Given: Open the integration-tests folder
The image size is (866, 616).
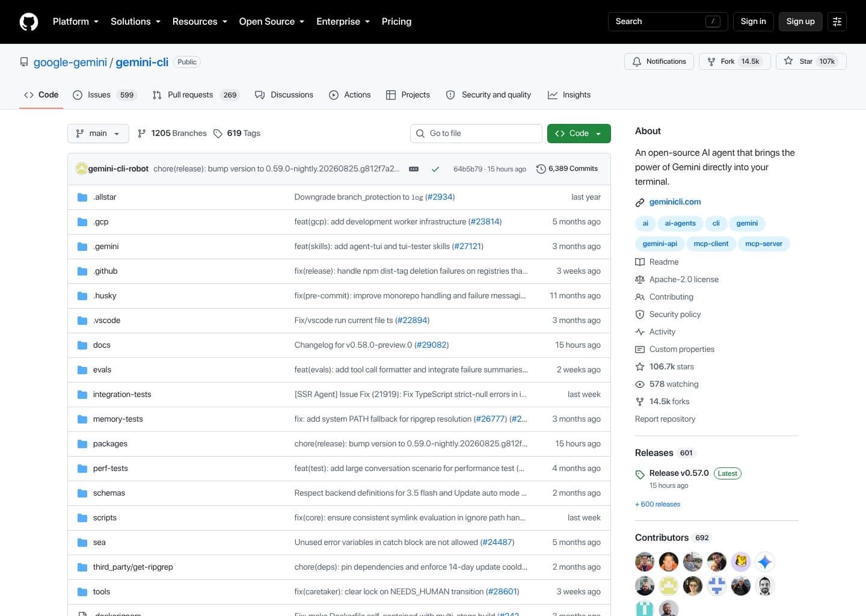Looking at the screenshot, I should (x=122, y=395).
